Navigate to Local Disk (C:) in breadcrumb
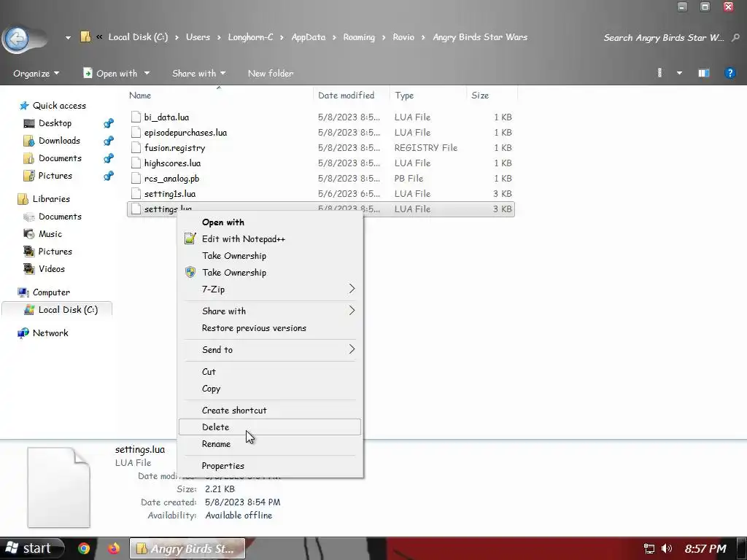The height and width of the screenshot is (560, 747). [138, 37]
